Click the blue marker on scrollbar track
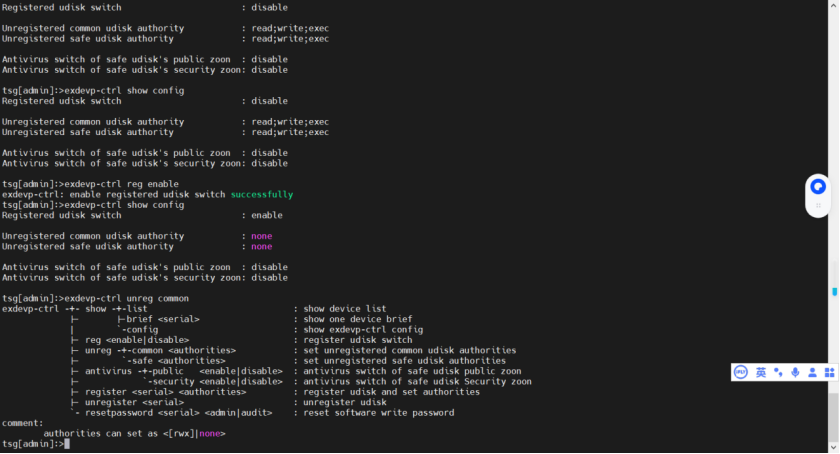The width and height of the screenshot is (840, 454). 835,292
